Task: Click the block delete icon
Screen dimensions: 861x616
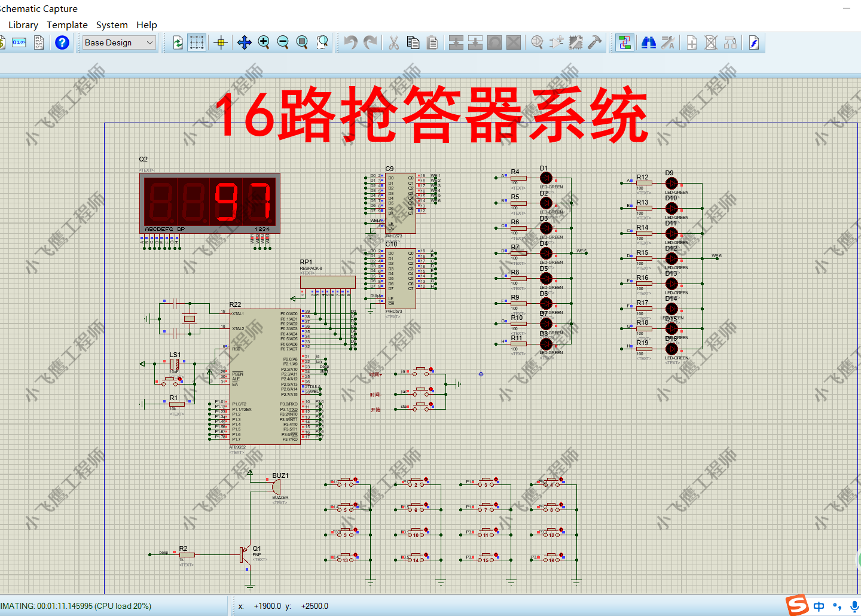Action: 514,42
